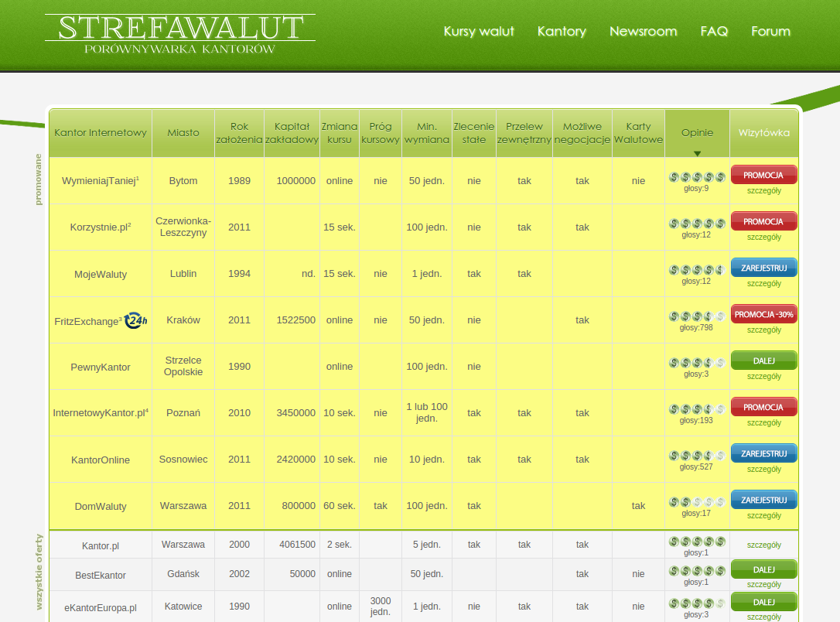Click eKantorEuropa.pl rating coins
Image resolution: width=840 pixels, height=622 pixels.
click(697, 603)
